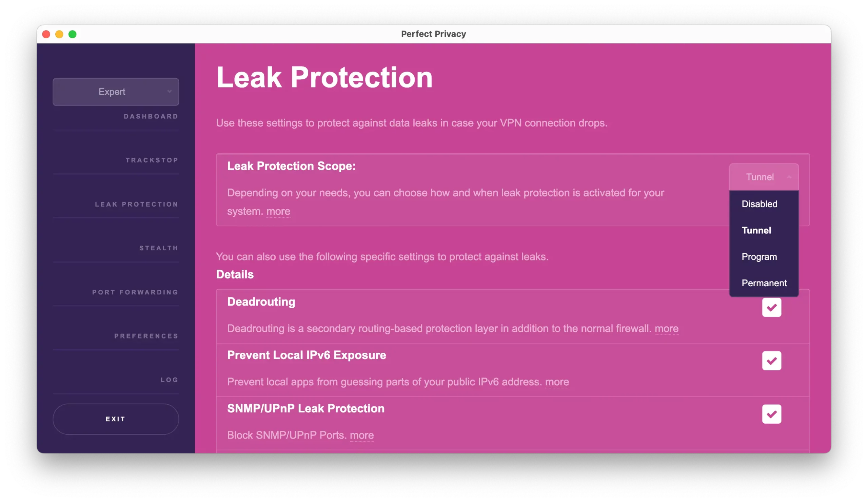This screenshot has width=868, height=502.
Task: Open the Dashboard page from the sidebar
Action: (x=151, y=116)
